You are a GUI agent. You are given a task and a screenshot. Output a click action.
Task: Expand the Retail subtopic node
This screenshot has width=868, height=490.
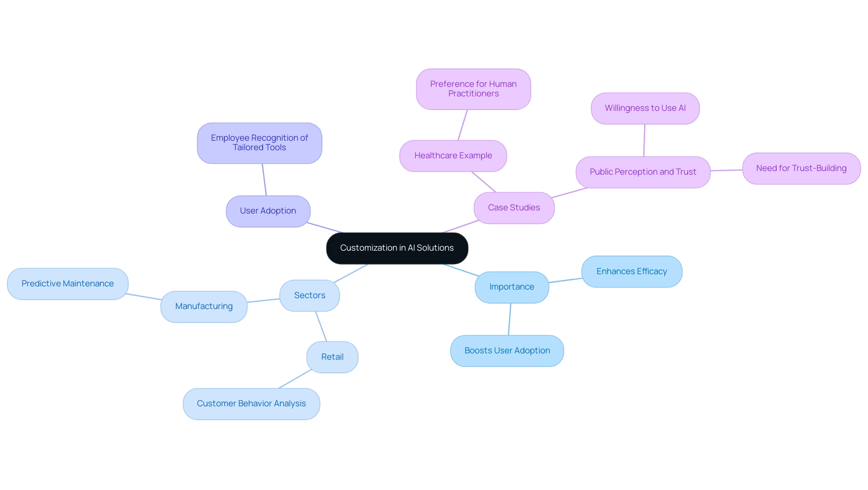(x=332, y=357)
